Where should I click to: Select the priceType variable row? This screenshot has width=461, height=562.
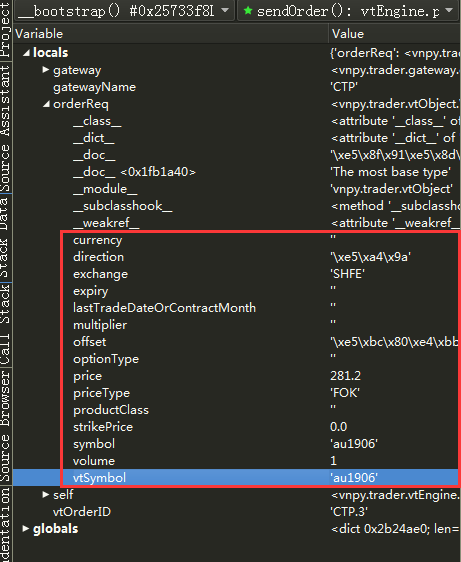click(x=237, y=393)
